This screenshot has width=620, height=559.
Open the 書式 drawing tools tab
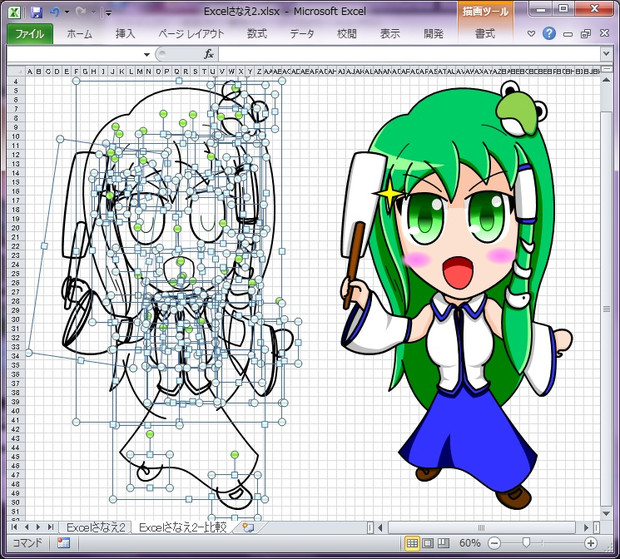pyautogui.click(x=485, y=34)
